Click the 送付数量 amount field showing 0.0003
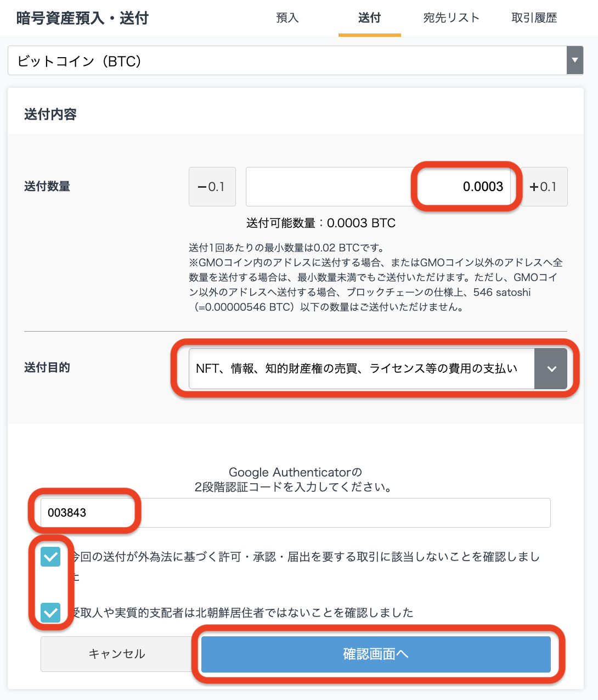The height and width of the screenshot is (700, 598). click(378, 187)
